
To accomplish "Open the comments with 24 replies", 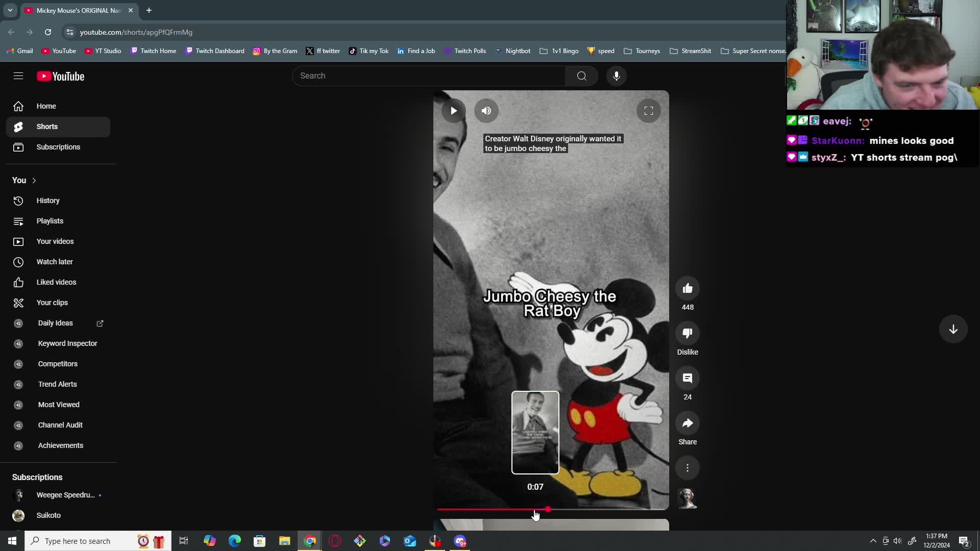I will tap(688, 379).
